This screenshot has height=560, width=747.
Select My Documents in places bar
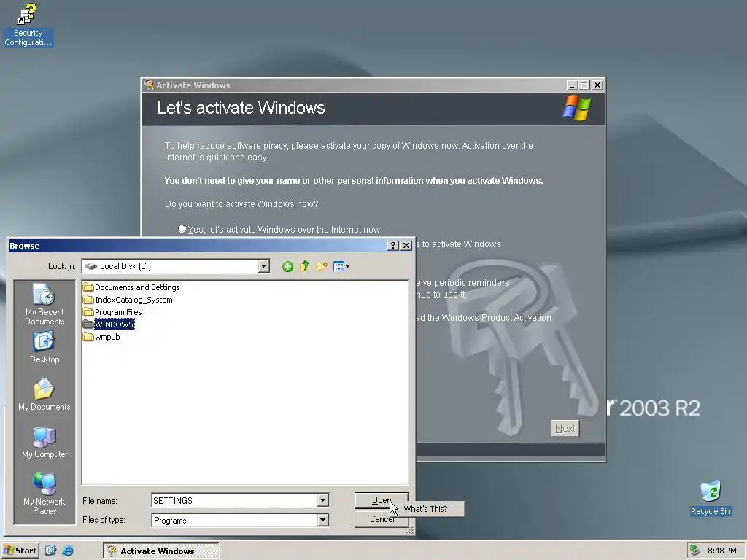click(x=44, y=394)
